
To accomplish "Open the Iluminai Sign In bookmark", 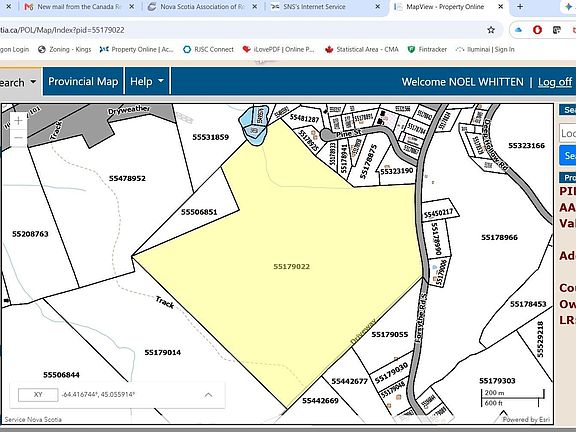I will tap(485, 49).
